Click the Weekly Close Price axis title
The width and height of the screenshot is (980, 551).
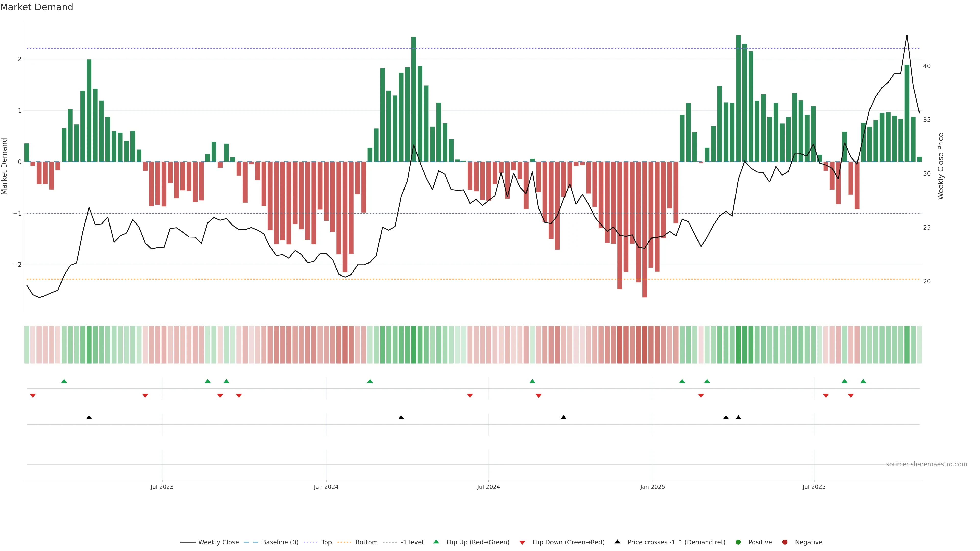941,166
